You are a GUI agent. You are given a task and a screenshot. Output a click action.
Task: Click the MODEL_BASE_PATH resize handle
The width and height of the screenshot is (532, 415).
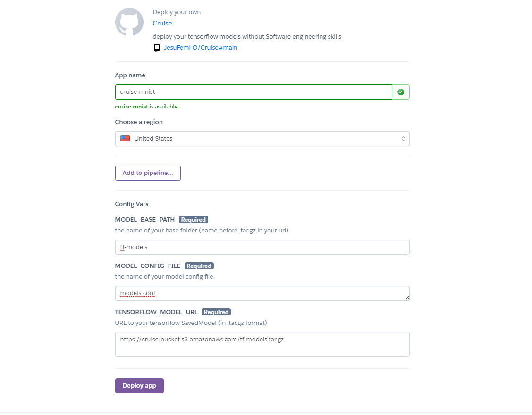(407, 251)
